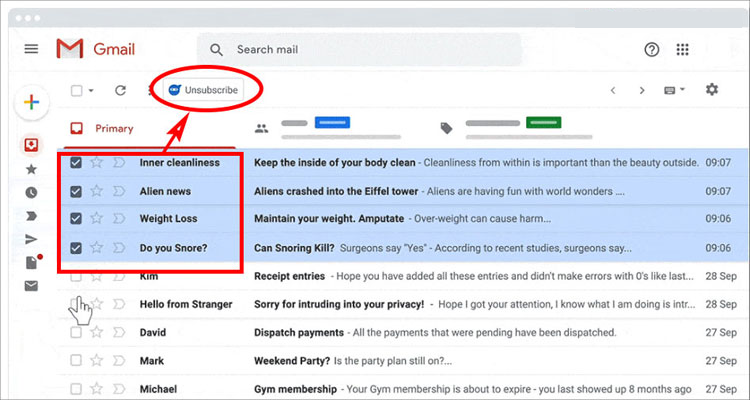The height and width of the screenshot is (400, 750).
Task: Open the main hamburger menu
Action: tap(31, 49)
